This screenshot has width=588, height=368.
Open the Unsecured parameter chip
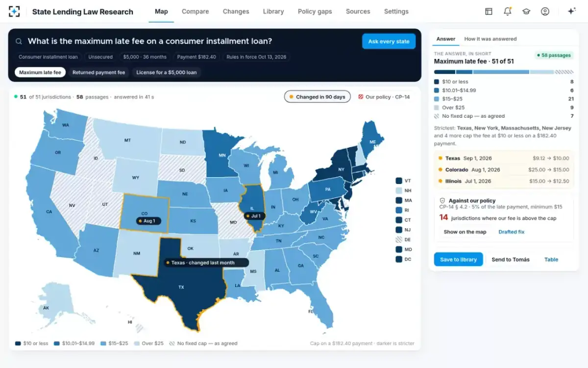pyautogui.click(x=100, y=57)
